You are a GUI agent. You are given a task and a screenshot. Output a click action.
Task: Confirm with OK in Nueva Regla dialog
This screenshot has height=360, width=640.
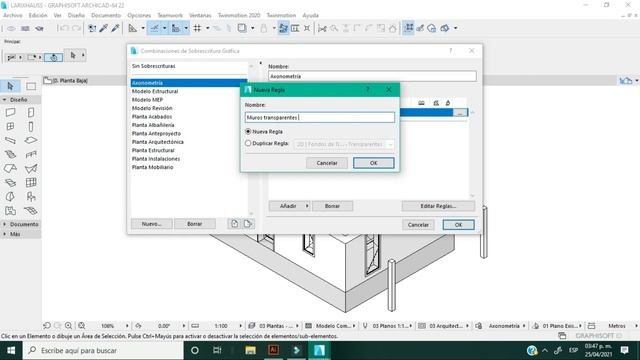[373, 163]
